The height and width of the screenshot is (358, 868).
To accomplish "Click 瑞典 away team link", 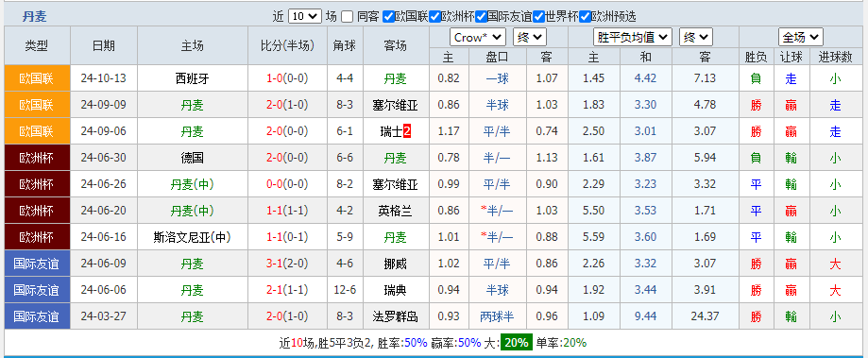I will [x=395, y=291].
